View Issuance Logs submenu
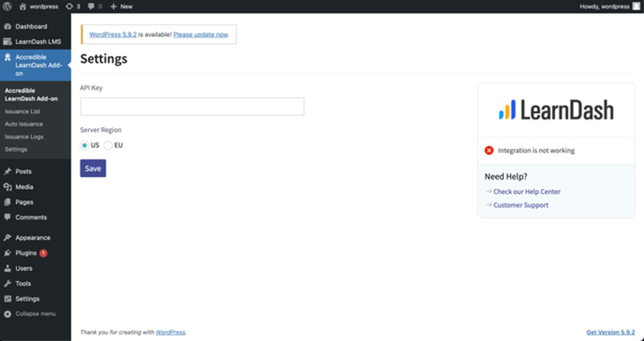The width and height of the screenshot is (644, 341). pyautogui.click(x=24, y=137)
